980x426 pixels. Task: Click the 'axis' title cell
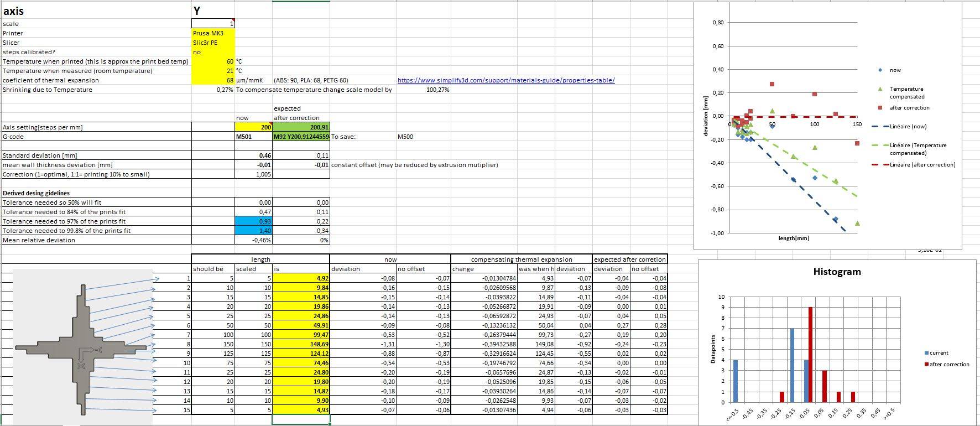tap(96, 11)
